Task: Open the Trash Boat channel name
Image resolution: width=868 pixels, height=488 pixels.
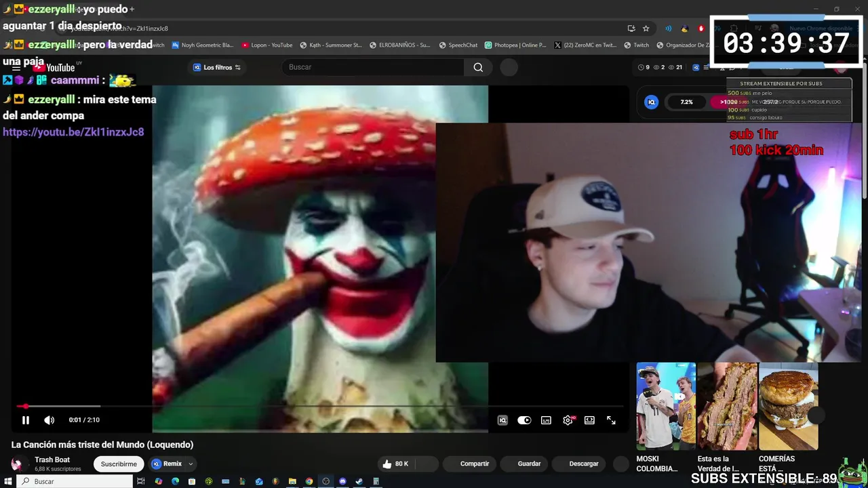Action: click(52, 460)
